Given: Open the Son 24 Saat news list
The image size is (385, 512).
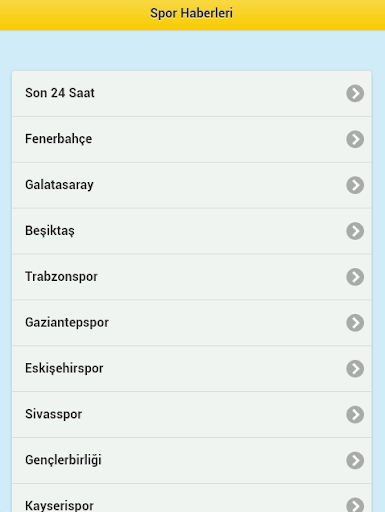Looking at the screenshot, I should click(192, 94).
